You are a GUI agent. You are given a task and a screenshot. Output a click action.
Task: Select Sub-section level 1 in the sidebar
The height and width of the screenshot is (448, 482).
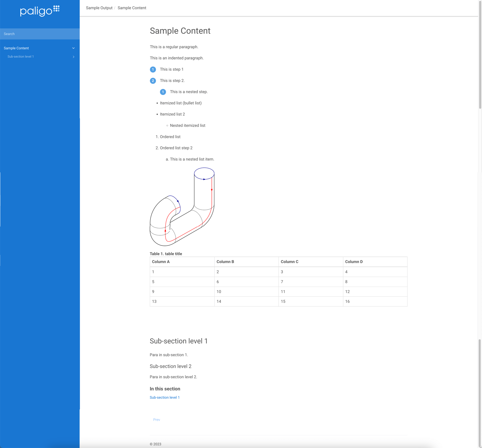pos(21,56)
